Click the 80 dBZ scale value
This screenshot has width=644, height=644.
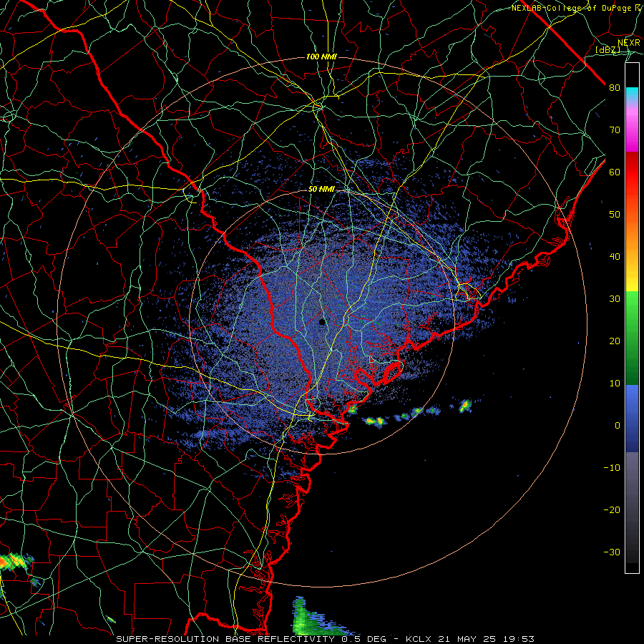(x=615, y=88)
